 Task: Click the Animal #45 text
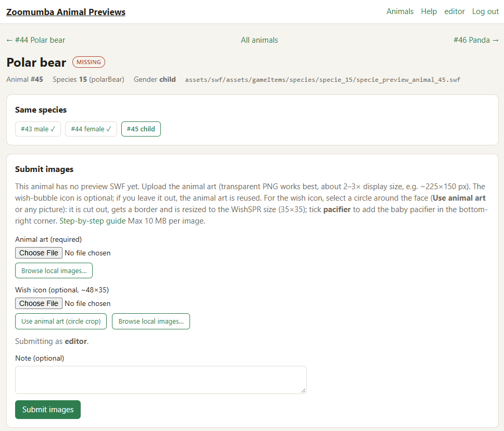click(x=25, y=79)
